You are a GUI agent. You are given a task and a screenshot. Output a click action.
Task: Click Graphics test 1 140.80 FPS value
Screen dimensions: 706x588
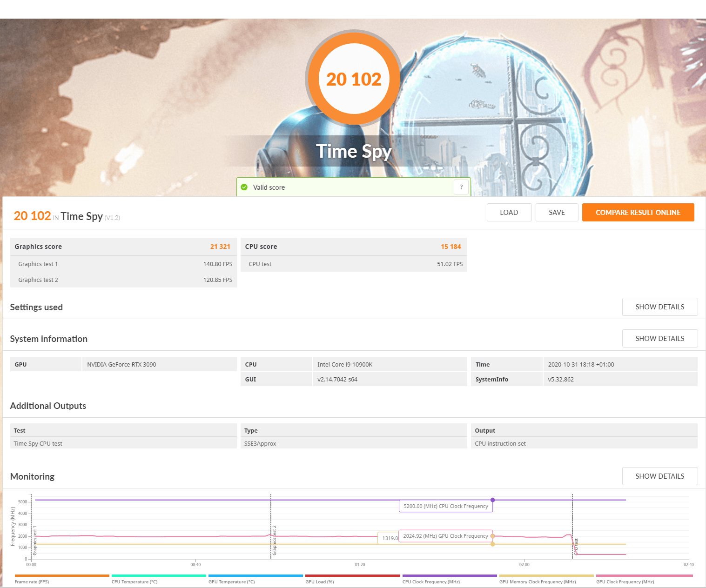tap(218, 264)
